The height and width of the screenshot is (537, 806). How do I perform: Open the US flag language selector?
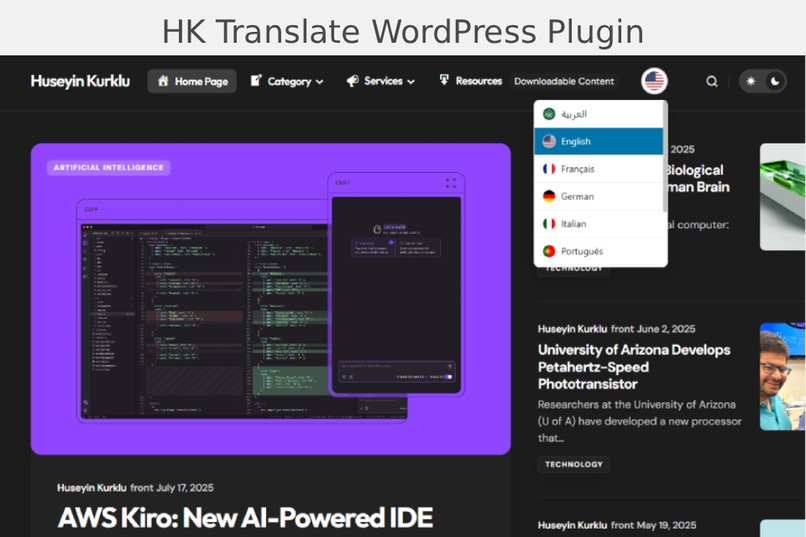point(654,81)
